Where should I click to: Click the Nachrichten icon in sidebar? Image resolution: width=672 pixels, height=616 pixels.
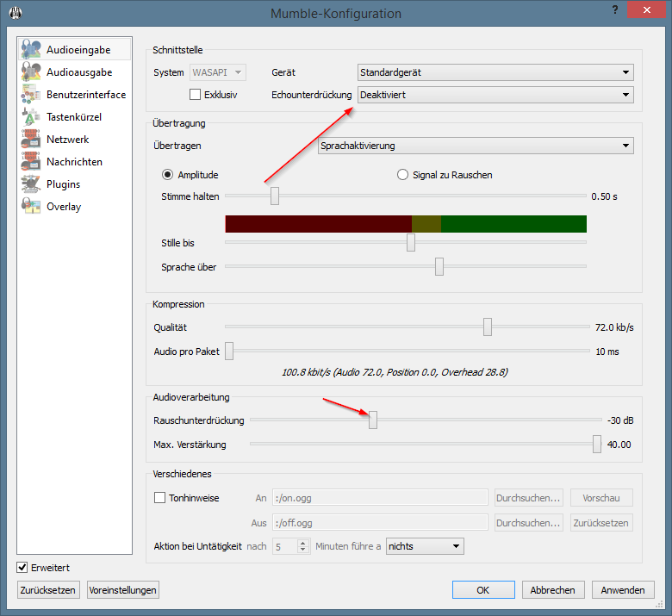tap(31, 161)
